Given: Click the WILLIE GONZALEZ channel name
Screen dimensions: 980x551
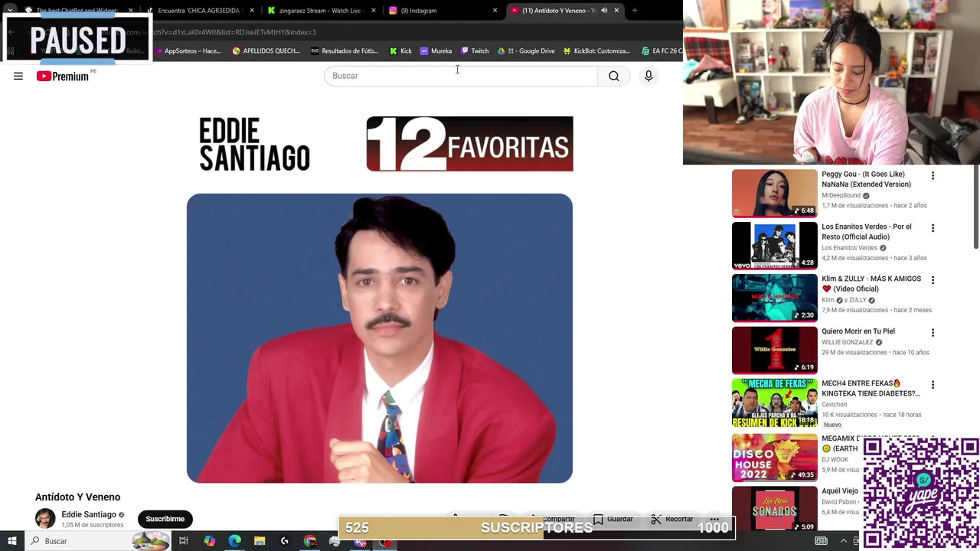Looking at the screenshot, I should click(847, 342).
